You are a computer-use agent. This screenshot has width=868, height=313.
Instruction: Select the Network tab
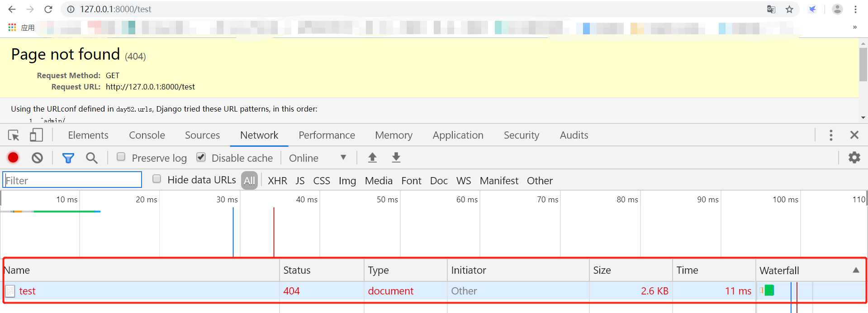[x=259, y=135]
